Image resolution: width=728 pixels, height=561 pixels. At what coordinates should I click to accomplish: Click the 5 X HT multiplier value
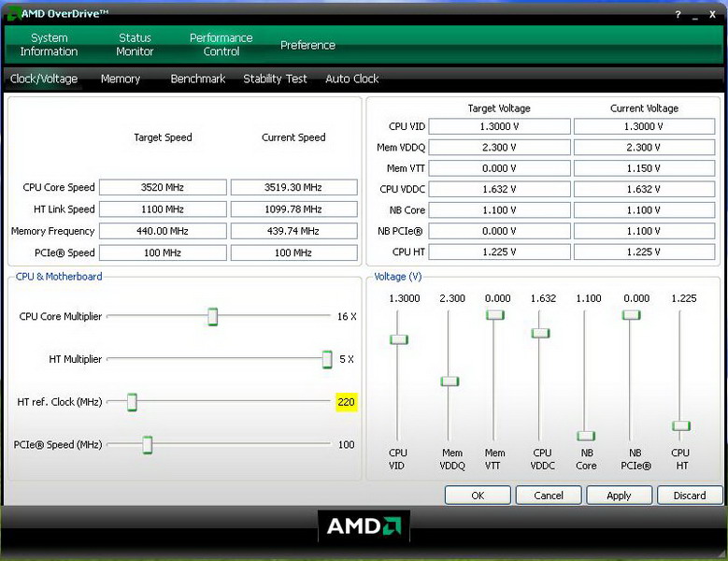347,359
